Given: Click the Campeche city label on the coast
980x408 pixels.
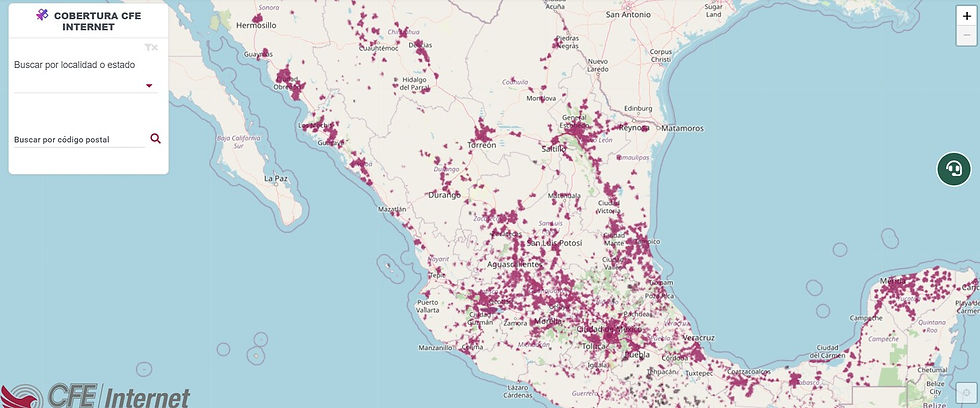Looking at the screenshot, I should pos(866,318).
